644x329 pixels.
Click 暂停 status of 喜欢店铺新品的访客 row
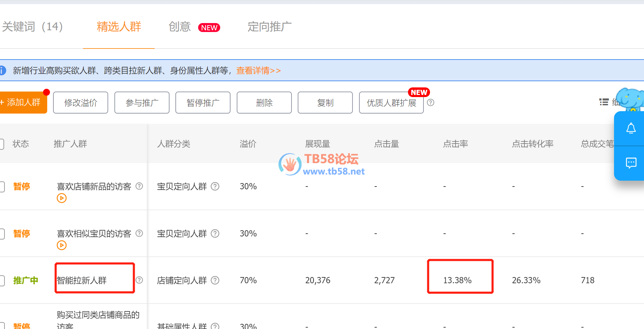(x=21, y=187)
